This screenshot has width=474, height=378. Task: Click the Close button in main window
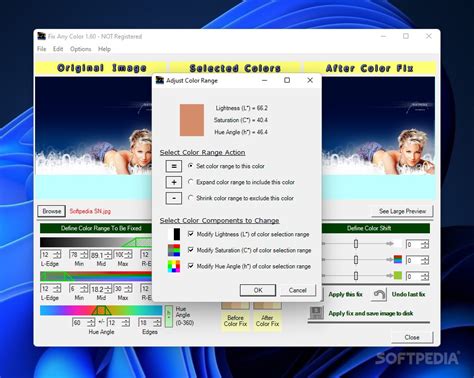click(412, 337)
